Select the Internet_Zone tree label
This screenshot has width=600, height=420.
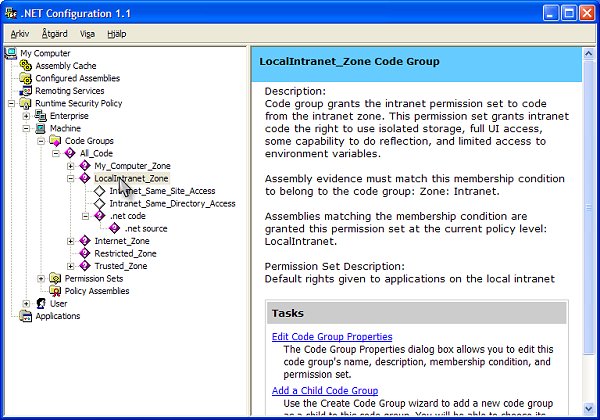(x=122, y=241)
